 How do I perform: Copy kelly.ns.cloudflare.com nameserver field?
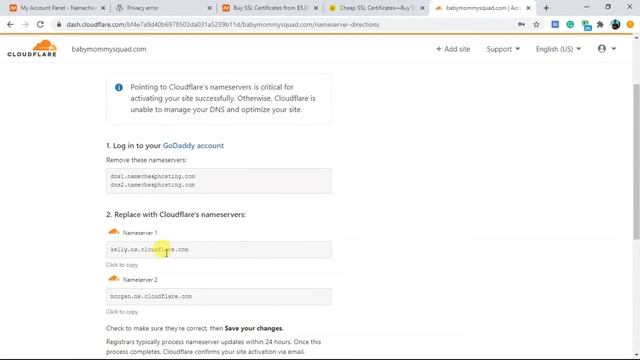click(219, 249)
